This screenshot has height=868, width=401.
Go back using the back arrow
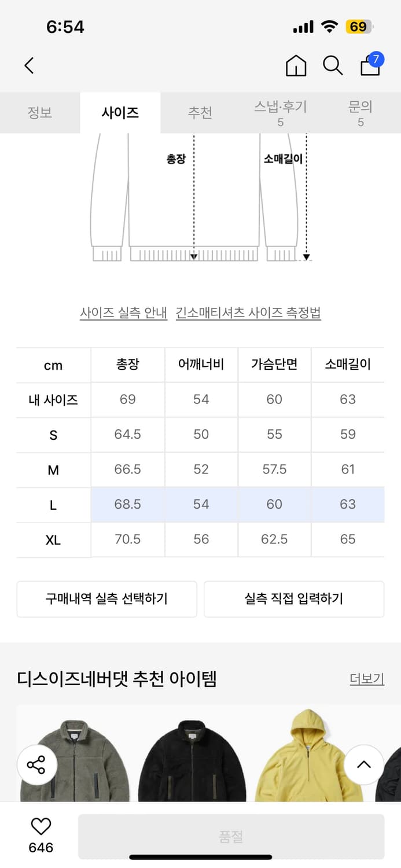point(29,65)
